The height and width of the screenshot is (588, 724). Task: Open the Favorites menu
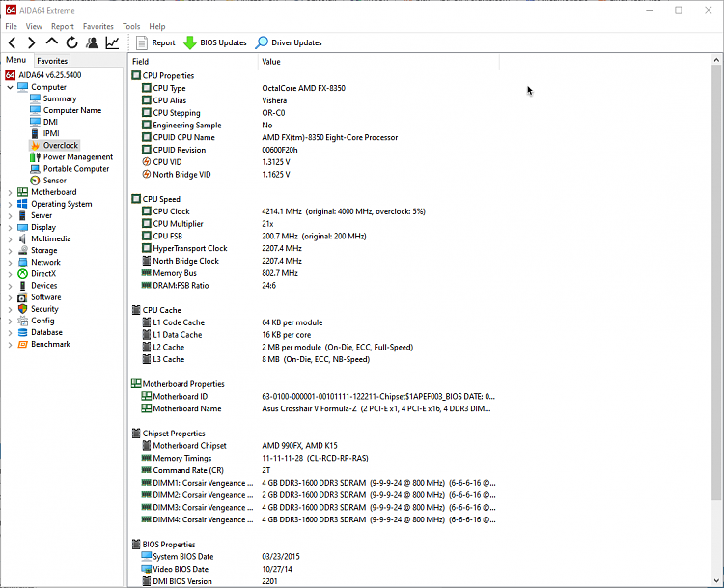click(97, 26)
